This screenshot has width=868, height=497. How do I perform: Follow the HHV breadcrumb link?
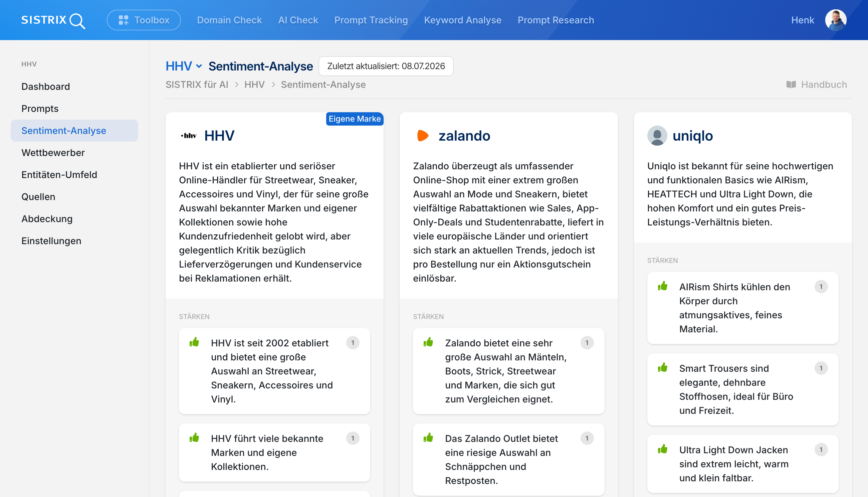pyautogui.click(x=254, y=85)
